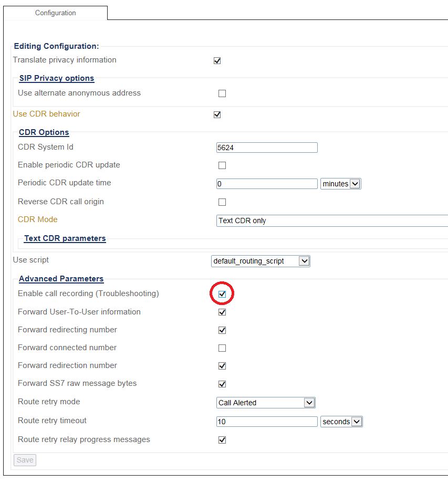The image size is (448, 483).
Task: Enable Forward connected number checkbox
Action: coord(222,348)
